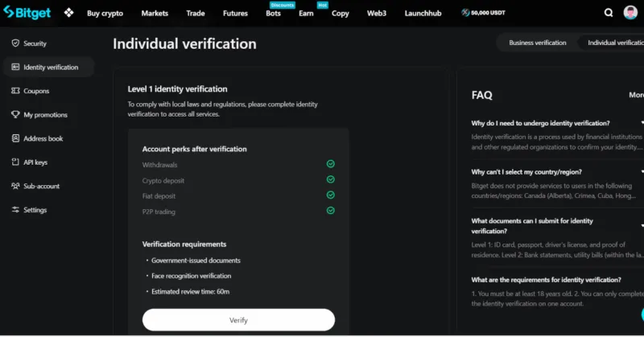The height and width of the screenshot is (337, 644).
Task: Click the 'Individual verification' page heading
Action: tap(184, 43)
